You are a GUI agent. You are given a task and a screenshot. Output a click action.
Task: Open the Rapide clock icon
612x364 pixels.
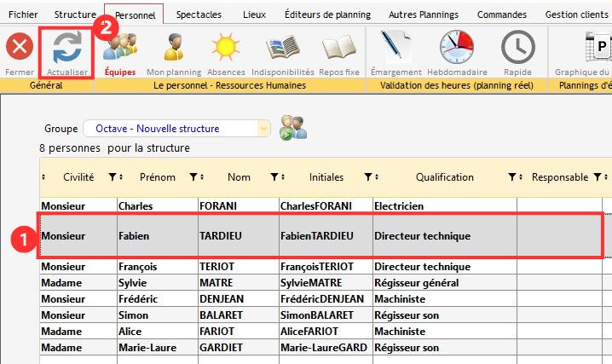point(517,48)
